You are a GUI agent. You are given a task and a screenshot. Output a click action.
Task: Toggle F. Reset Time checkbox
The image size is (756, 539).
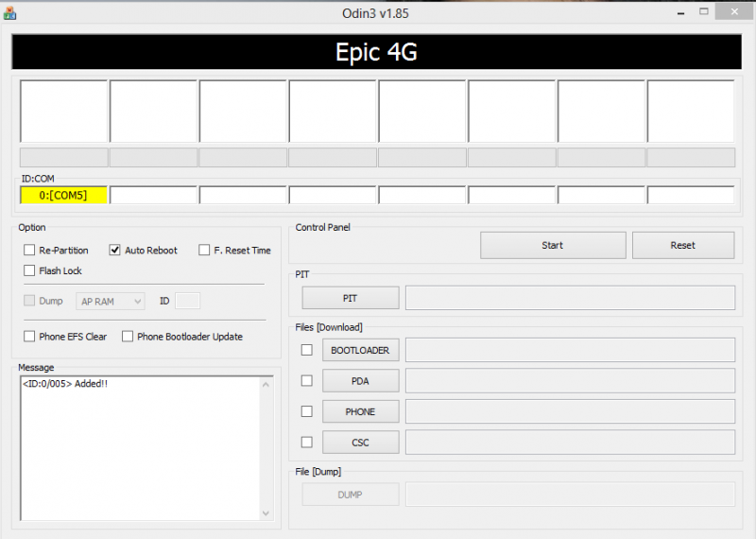click(204, 251)
